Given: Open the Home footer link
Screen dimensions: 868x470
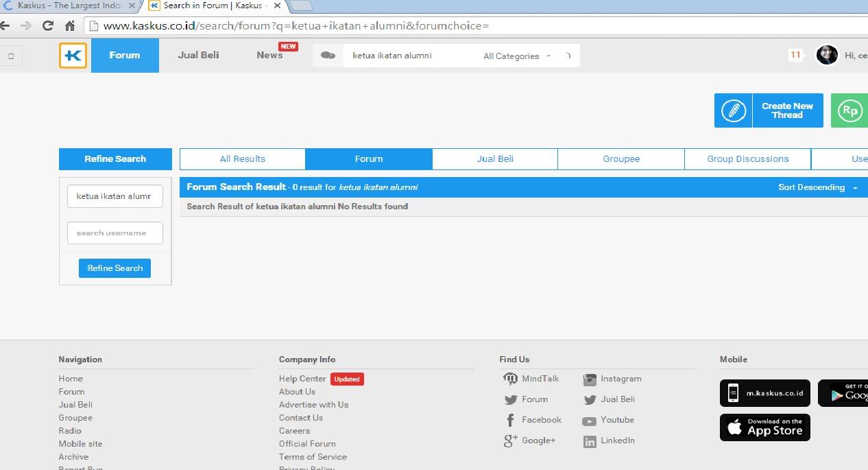Looking at the screenshot, I should coord(71,379).
